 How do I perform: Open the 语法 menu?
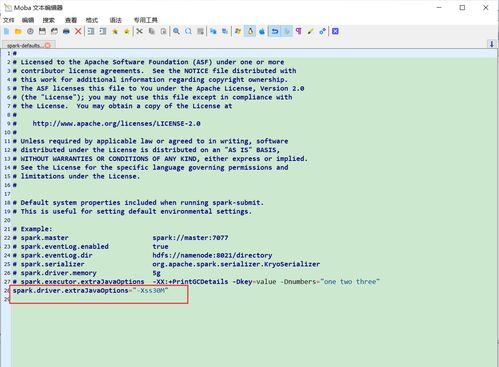click(116, 20)
